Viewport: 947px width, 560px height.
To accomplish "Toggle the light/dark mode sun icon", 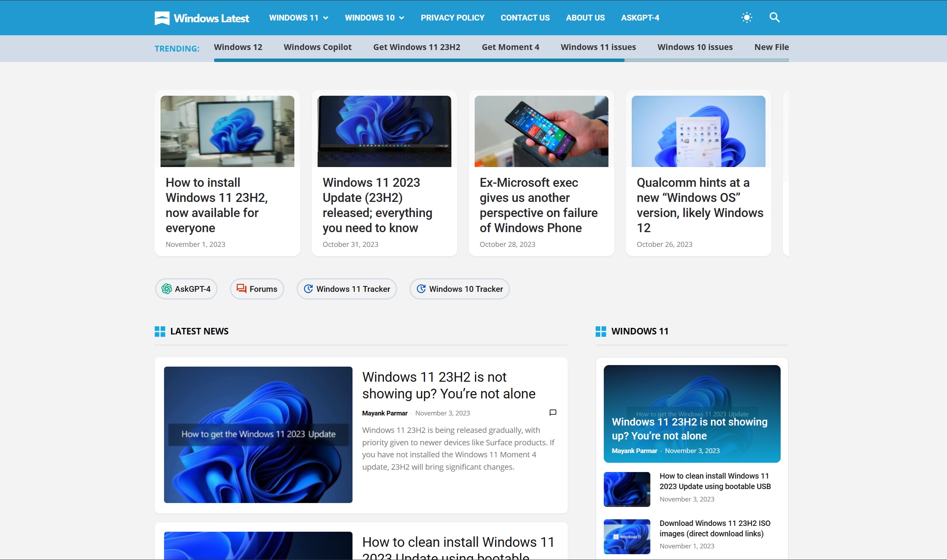I will (x=747, y=17).
